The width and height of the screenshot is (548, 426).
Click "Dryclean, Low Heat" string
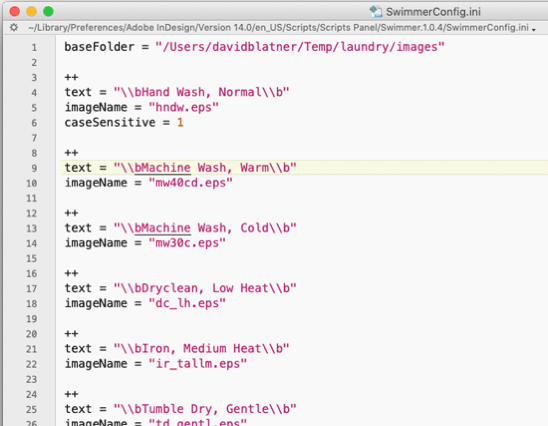coord(205,288)
